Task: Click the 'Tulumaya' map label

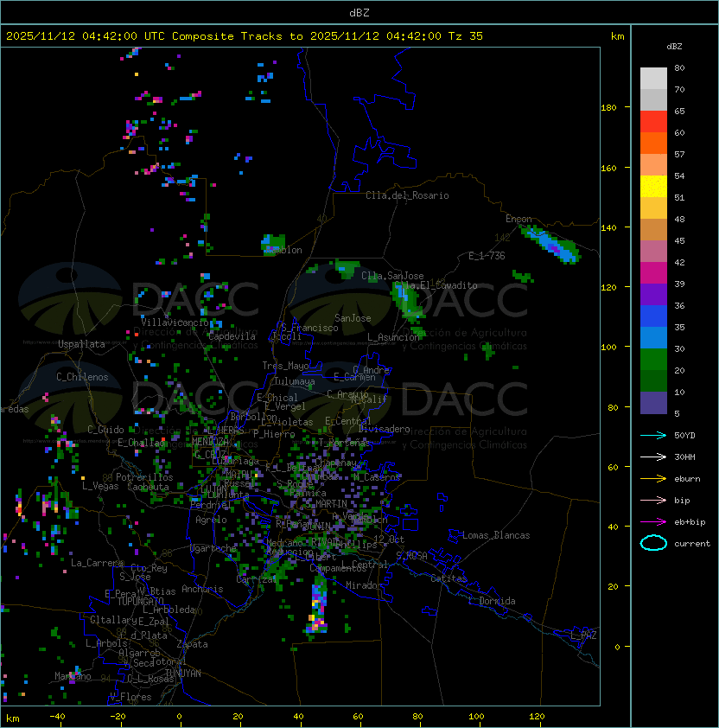Action: pos(295,381)
